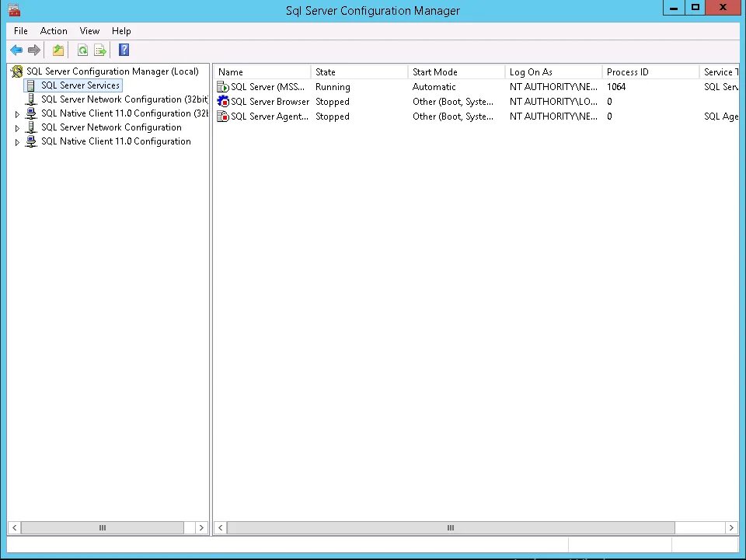Select SQL Native Client 11.0 Configuration (32bit)

coord(124,113)
